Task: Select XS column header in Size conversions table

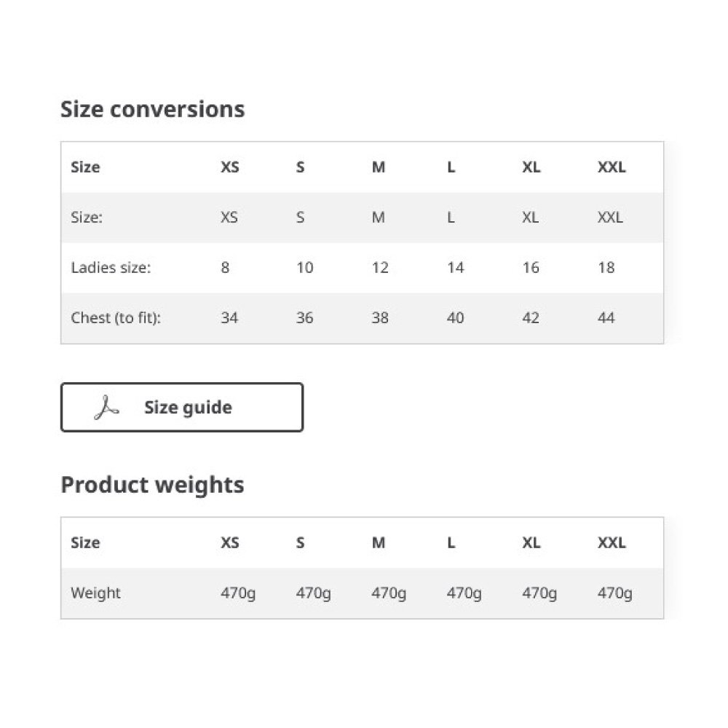Action: pos(230,167)
